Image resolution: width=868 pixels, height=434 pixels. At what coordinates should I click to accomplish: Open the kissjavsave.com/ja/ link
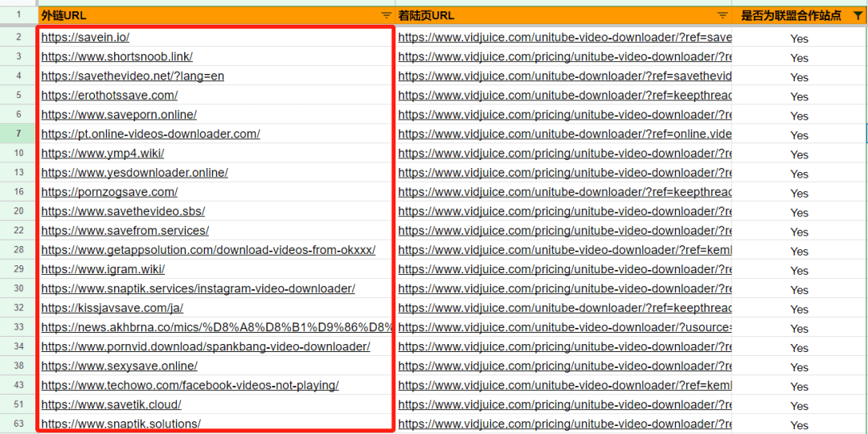click(x=112, y=308)
